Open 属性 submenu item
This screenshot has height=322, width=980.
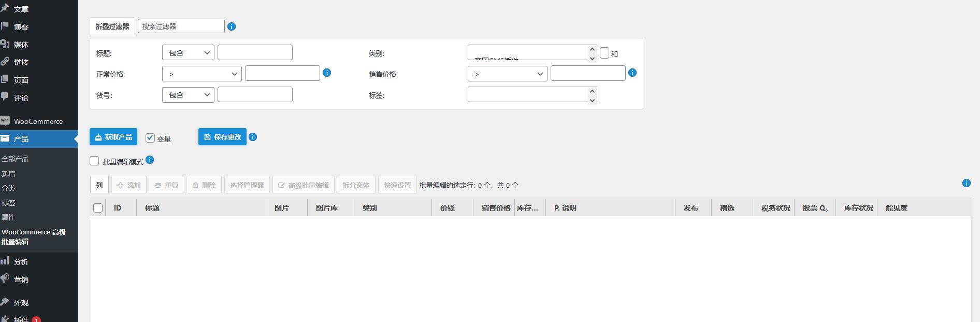[x=8, y=217]
